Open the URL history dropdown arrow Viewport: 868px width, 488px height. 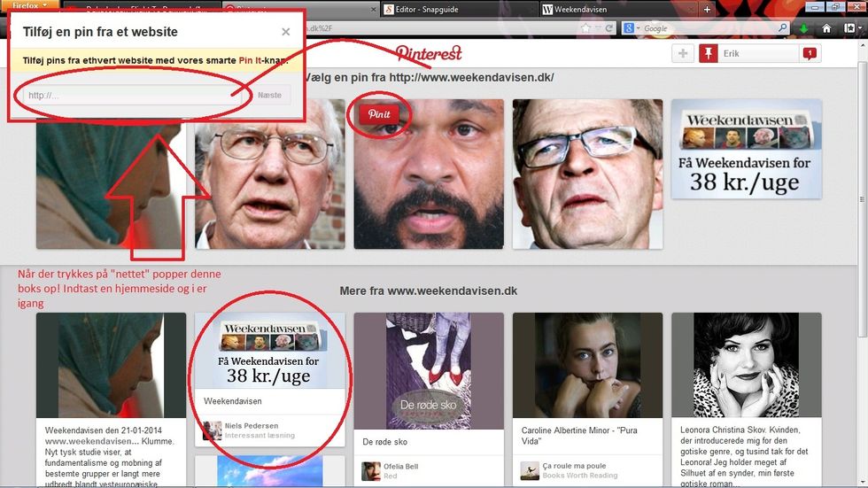point(598,28)
